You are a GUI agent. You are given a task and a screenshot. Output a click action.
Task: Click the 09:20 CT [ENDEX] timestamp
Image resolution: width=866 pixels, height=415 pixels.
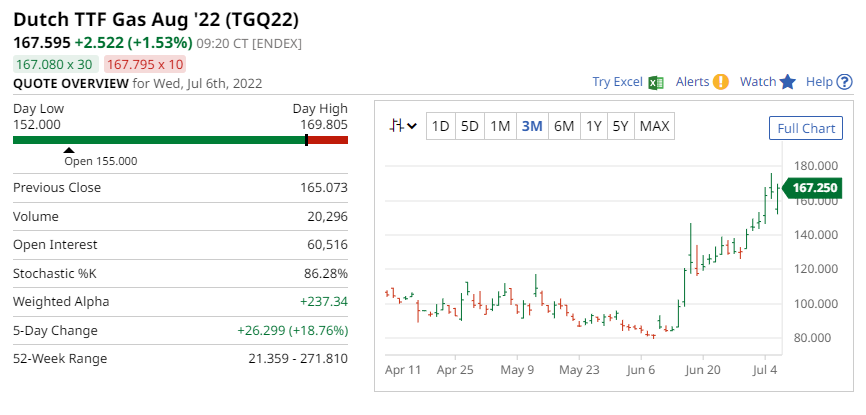point(249,44)
